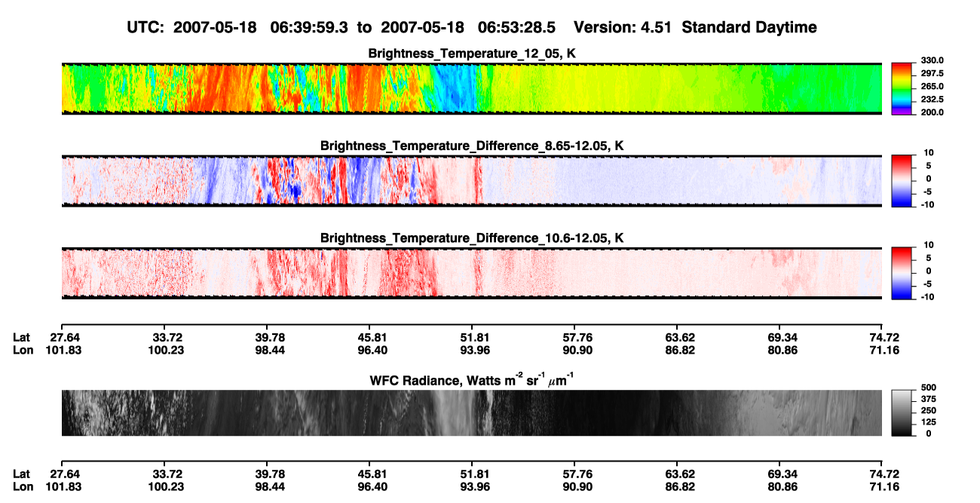Image resolution: width=980 pixels, height=503 pixels.
Task: Click the 265.0 color bar value
Action: pos(933,87)
